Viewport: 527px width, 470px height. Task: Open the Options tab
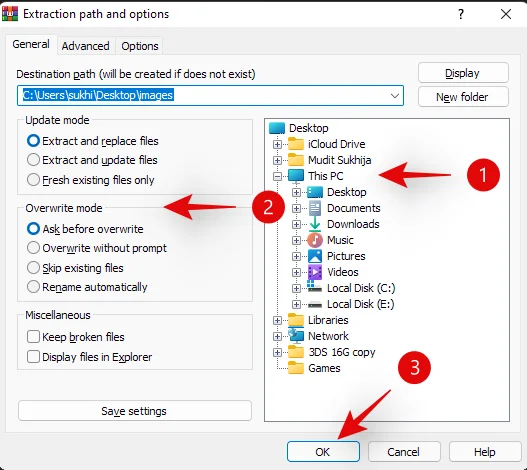tap(140, 46)
